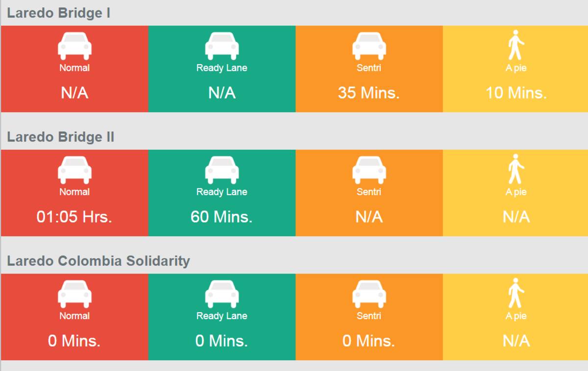This screenshot has width=588, height=371.
Task: Click the pedestrian icon for Laredo Bridge I
Action: 516,45
